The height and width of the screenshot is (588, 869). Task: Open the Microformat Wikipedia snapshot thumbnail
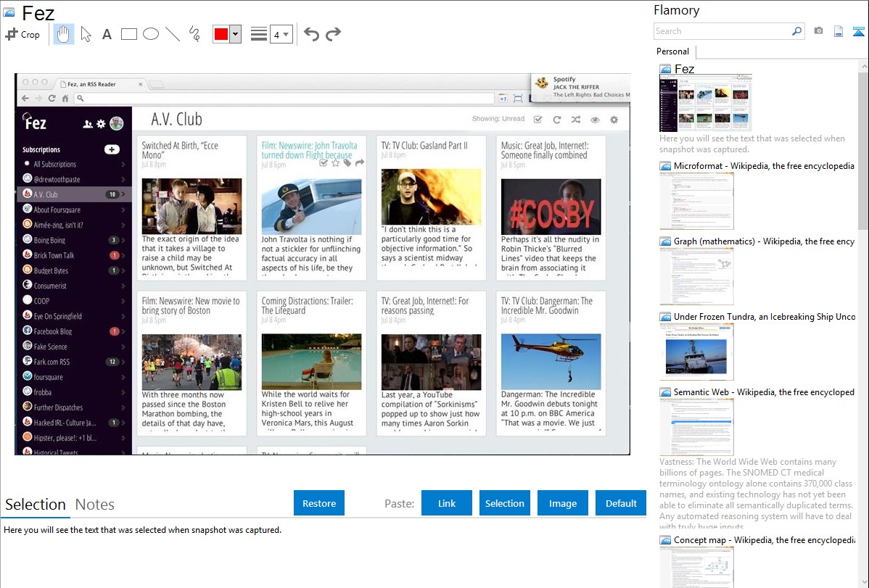[x=696, y=201]
